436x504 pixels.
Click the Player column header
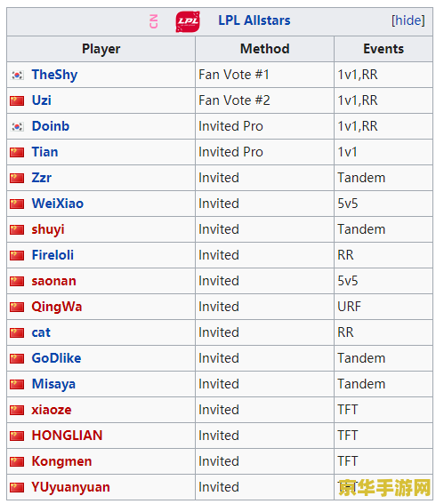click(101, 49)
